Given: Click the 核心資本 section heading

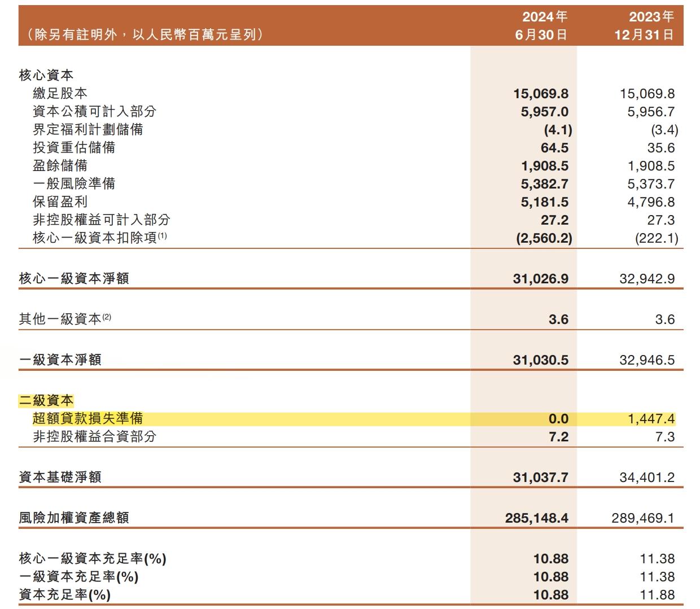Looking at the screenshot, I should 46,76.
